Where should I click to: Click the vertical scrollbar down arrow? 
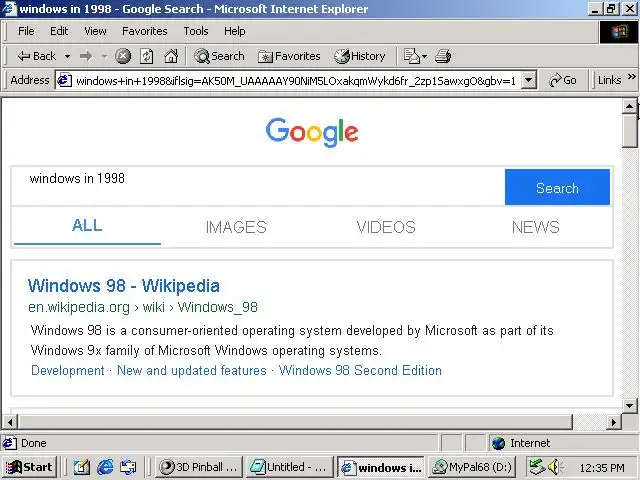point(629,406)
